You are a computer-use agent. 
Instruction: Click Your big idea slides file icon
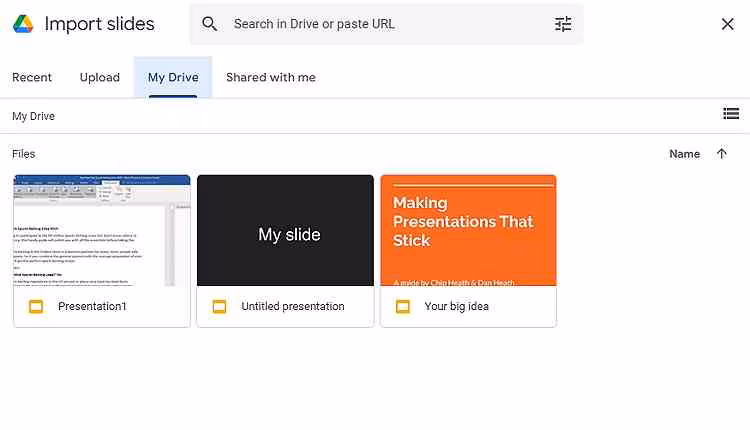(x=403, y=306)
